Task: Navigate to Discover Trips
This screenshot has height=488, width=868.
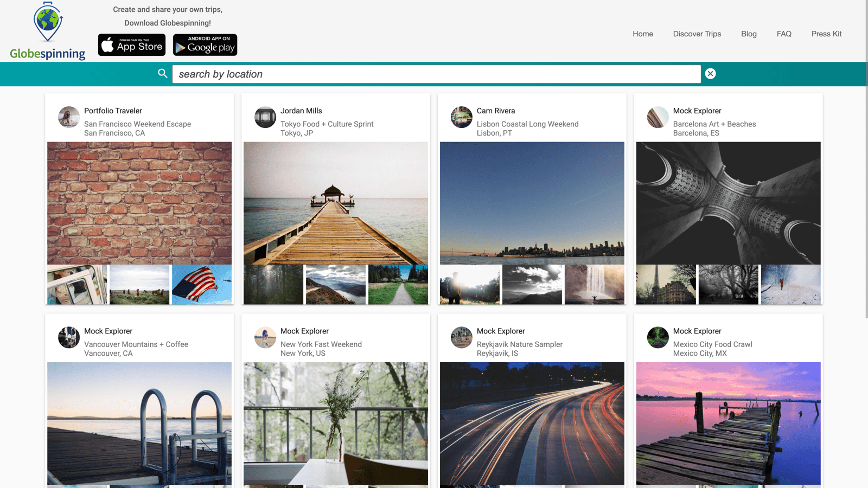Action: point(697,34)
